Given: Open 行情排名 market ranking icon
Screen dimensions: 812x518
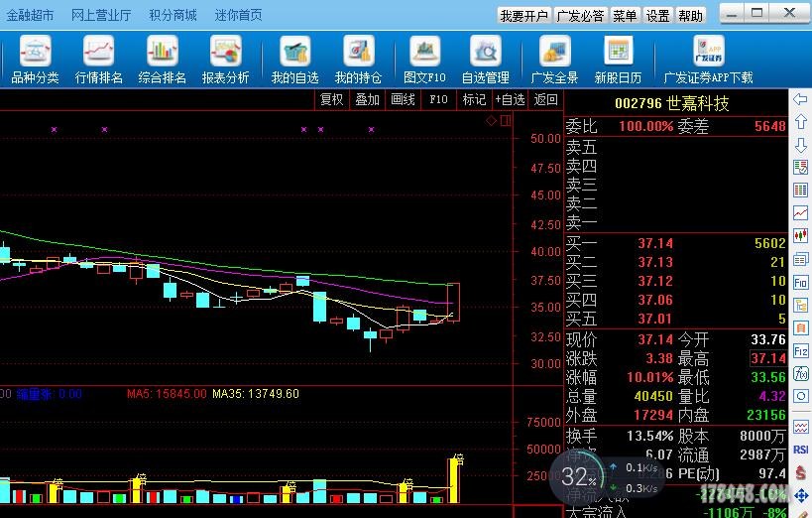Looking at the screenshot, I should [x=98, y=60].
